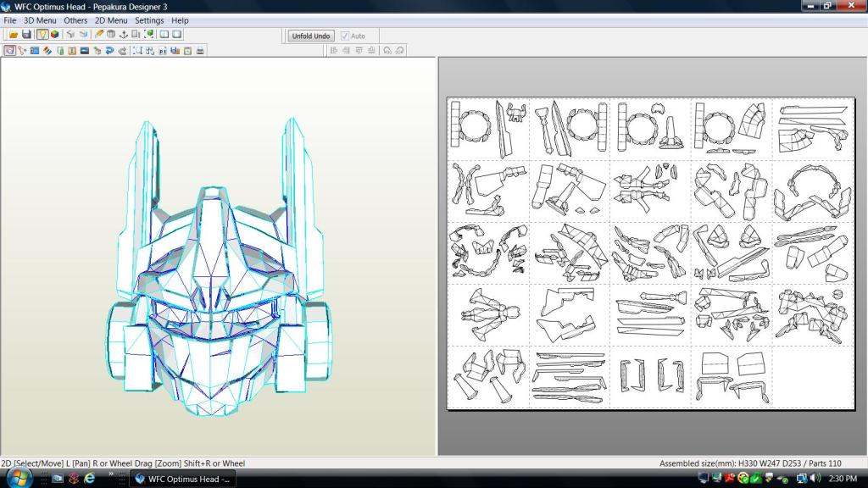Click the dashed selection rectangle icon

137,50
